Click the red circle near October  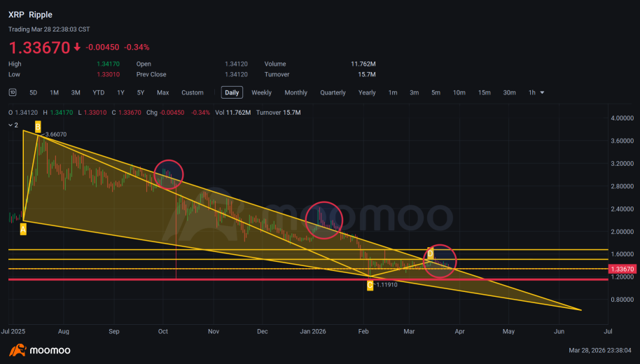point(169,175)
